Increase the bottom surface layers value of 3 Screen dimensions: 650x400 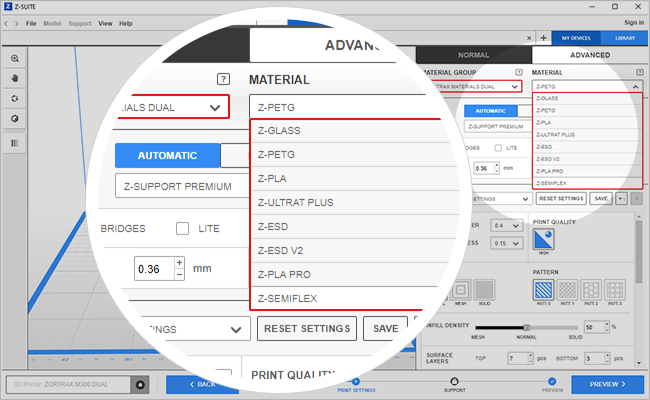point(607,356)
